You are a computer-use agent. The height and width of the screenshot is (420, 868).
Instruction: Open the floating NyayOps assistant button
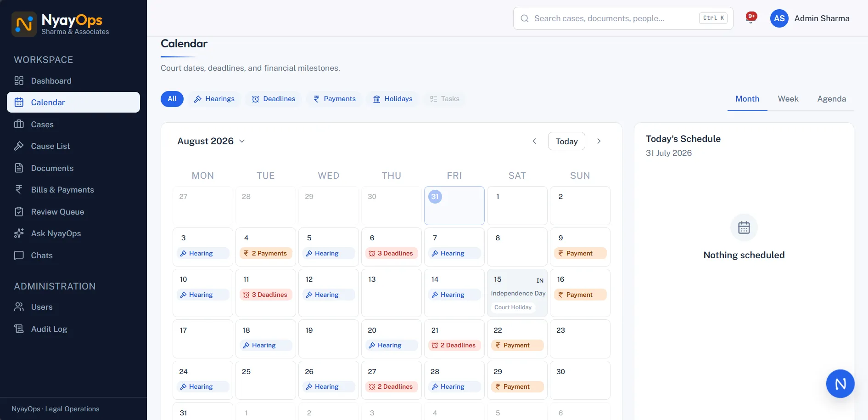click(840, 384)
